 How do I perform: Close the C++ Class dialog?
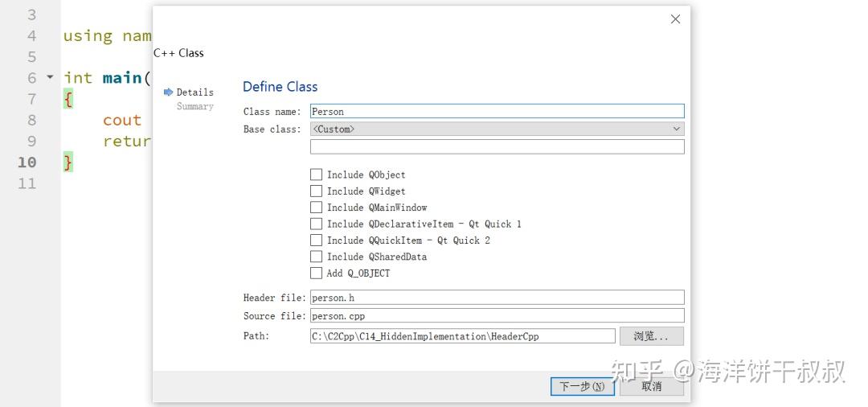pyautogui.click(x=675, y=19)
